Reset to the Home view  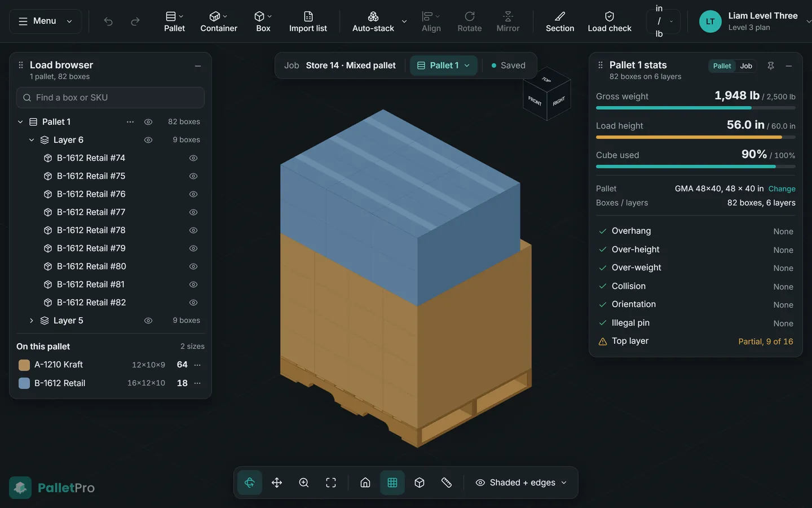365,483
